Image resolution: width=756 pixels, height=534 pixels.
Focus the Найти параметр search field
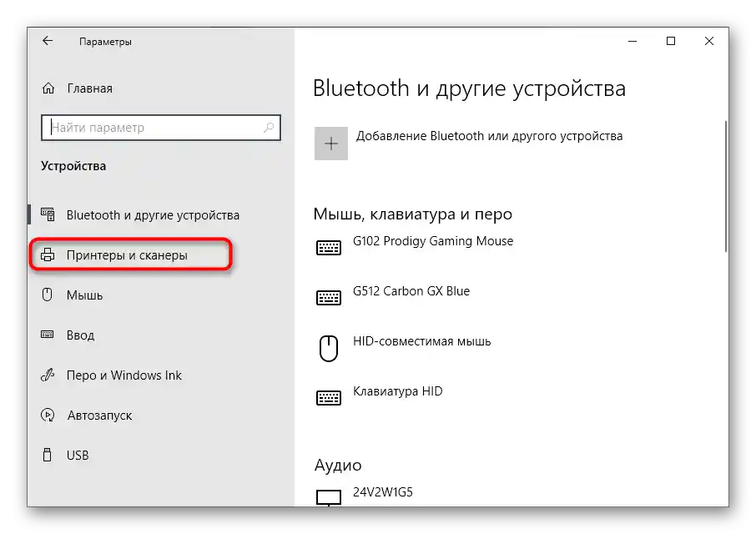161,127
